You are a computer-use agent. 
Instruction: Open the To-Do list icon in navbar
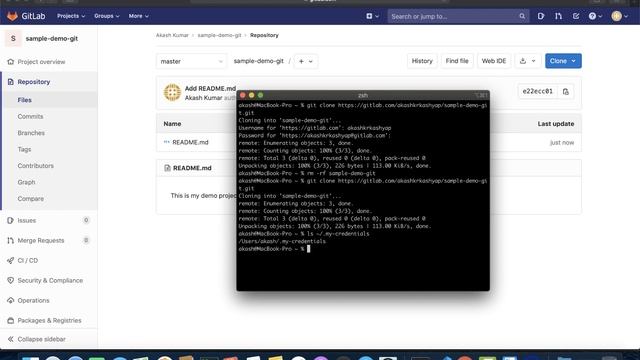pyautogui.click(x=576, y=16)
